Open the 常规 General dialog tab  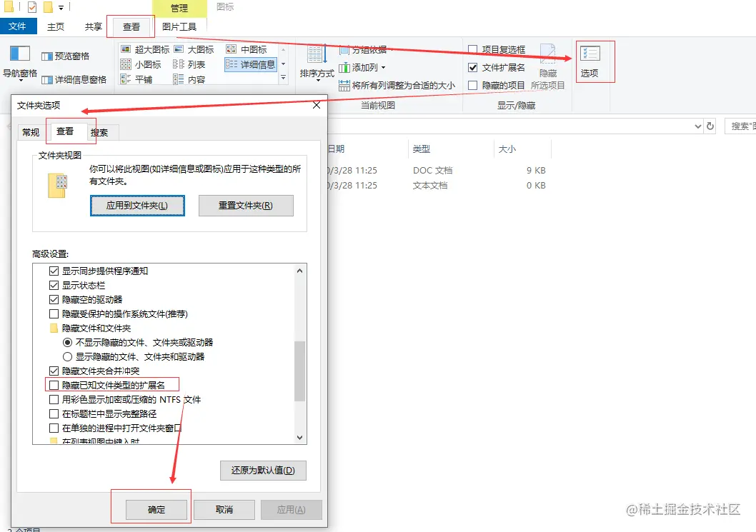click(31, 132)
